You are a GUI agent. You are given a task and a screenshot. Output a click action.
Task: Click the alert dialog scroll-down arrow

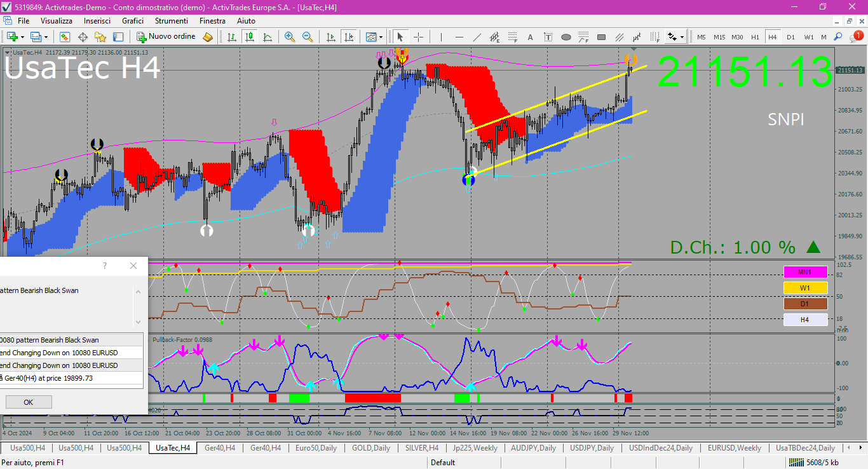pos(138,322)
